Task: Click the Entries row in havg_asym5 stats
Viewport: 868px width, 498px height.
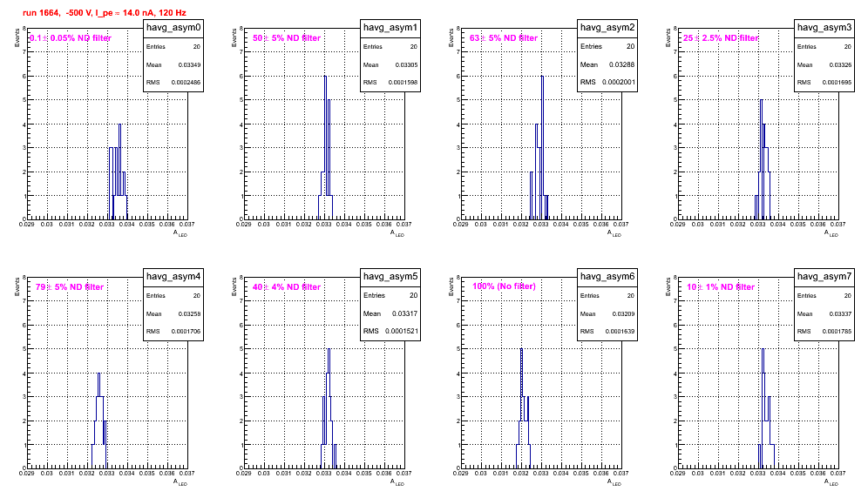Action: click(390, 295)
